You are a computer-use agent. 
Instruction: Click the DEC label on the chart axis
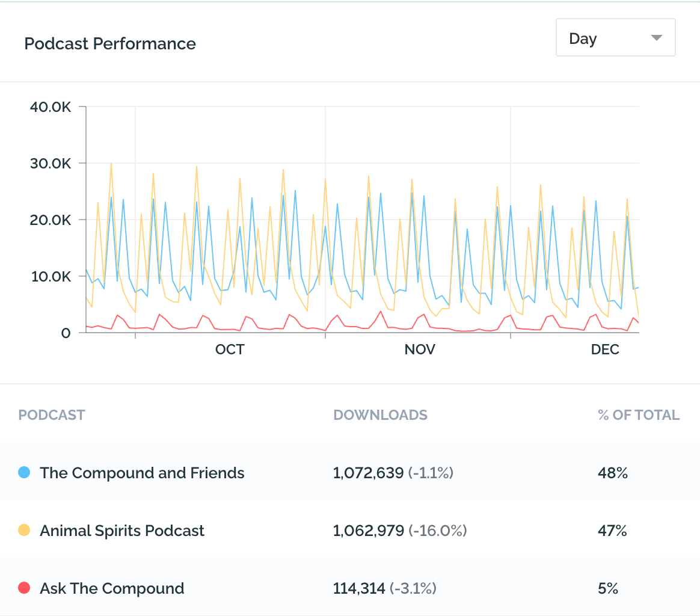(x=605, y=350)
